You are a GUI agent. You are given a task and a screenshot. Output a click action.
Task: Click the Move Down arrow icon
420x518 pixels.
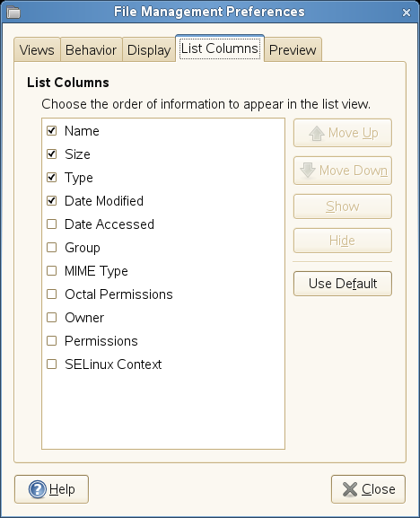point(308,171)
